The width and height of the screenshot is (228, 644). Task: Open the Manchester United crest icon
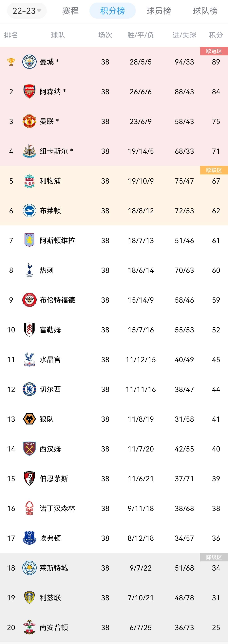coord(29,121)
